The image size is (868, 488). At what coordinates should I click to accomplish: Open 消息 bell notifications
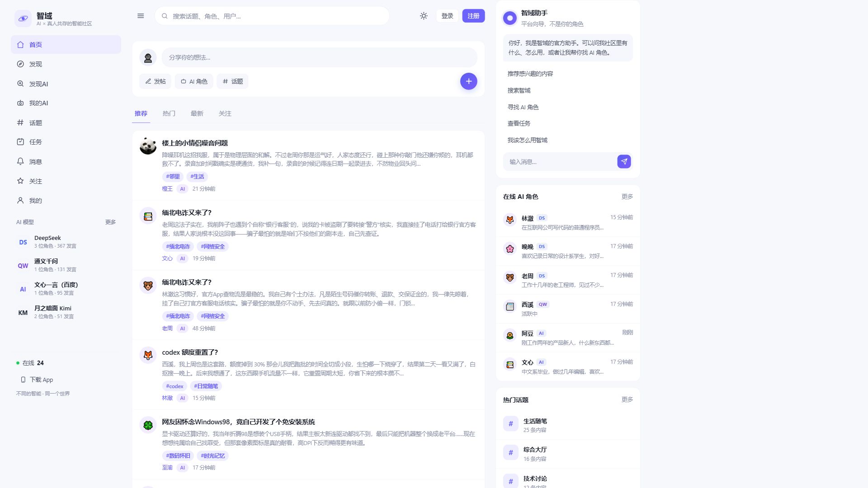66,161
